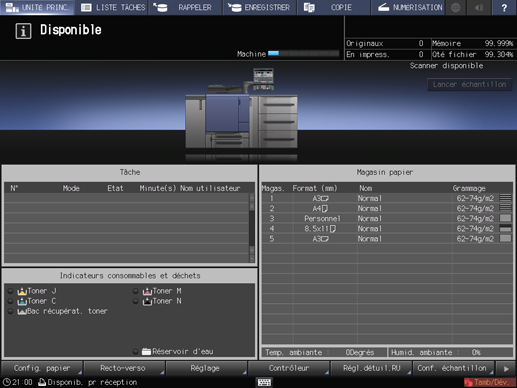Screen dimensions: 517x388
Task: Click the Tamb/Dév. indicator
Action: pyautogui.click(x=489, y=382)
